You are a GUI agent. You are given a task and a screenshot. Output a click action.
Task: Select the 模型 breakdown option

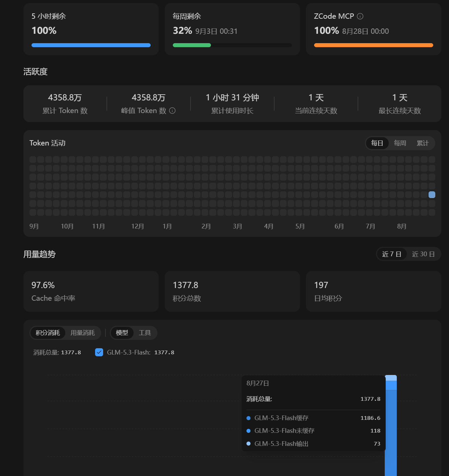coord(122,333)
